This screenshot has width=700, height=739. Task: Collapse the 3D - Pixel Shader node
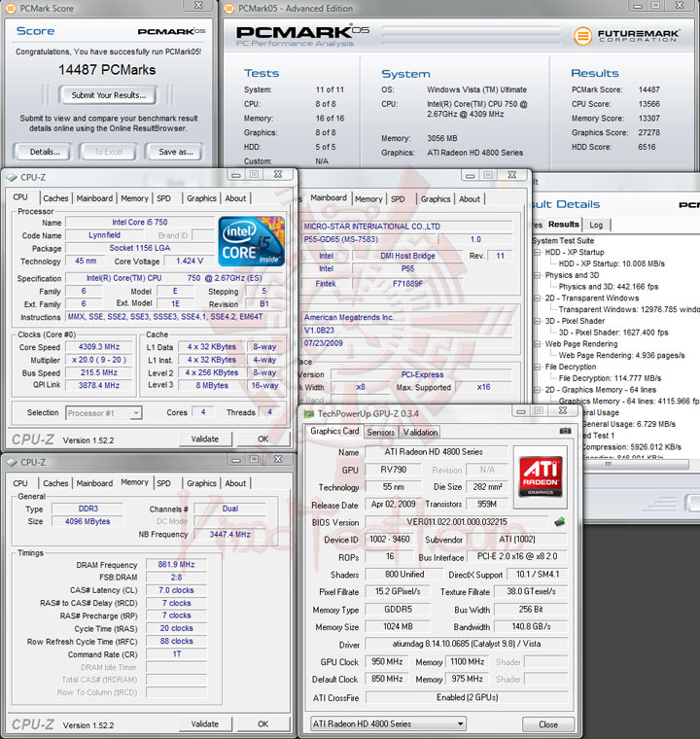point(537,321)
